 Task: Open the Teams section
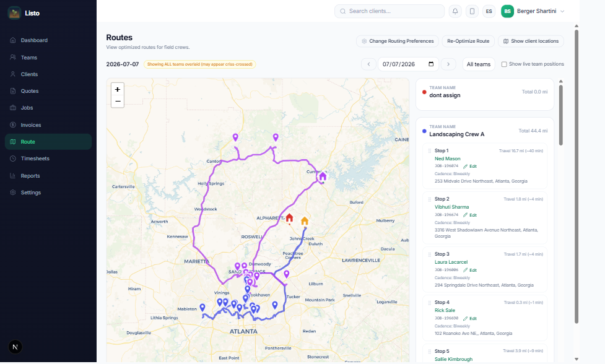[29, 58]
